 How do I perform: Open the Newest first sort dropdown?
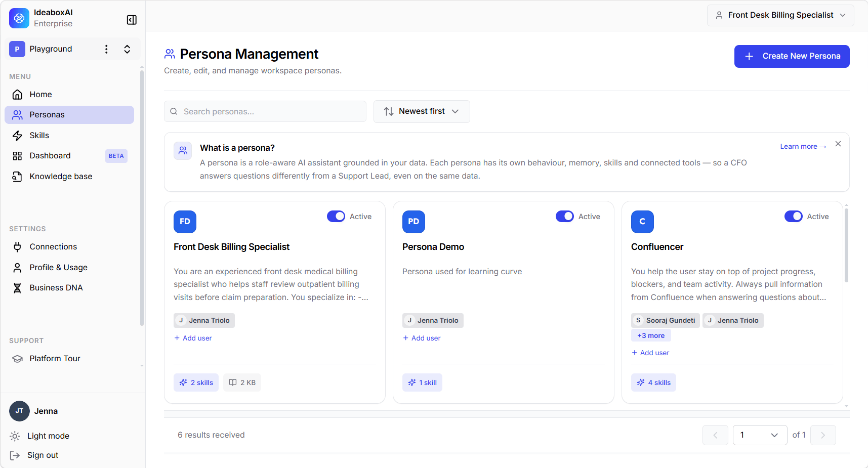(422, 111)
